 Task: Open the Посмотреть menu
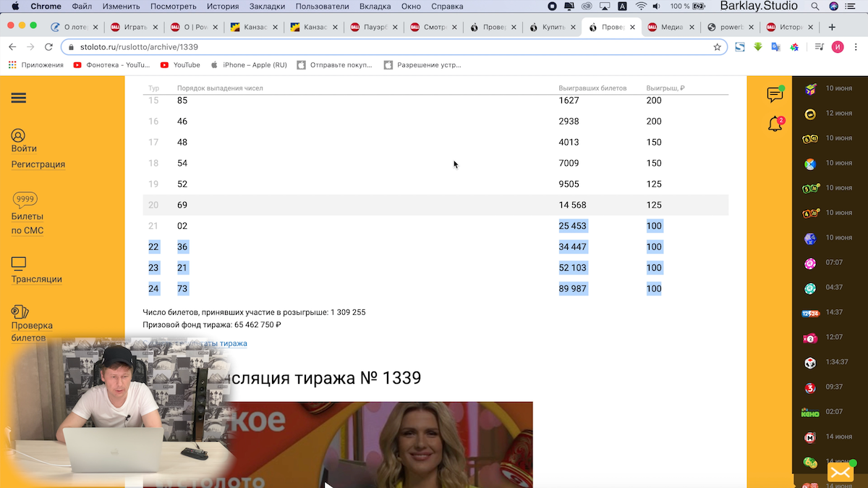click(x=173, y=7)
